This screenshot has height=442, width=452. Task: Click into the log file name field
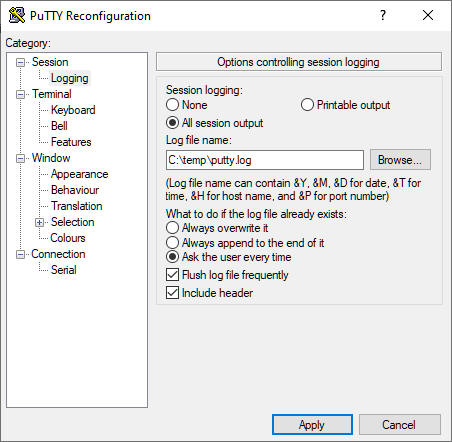pos(265,160)
